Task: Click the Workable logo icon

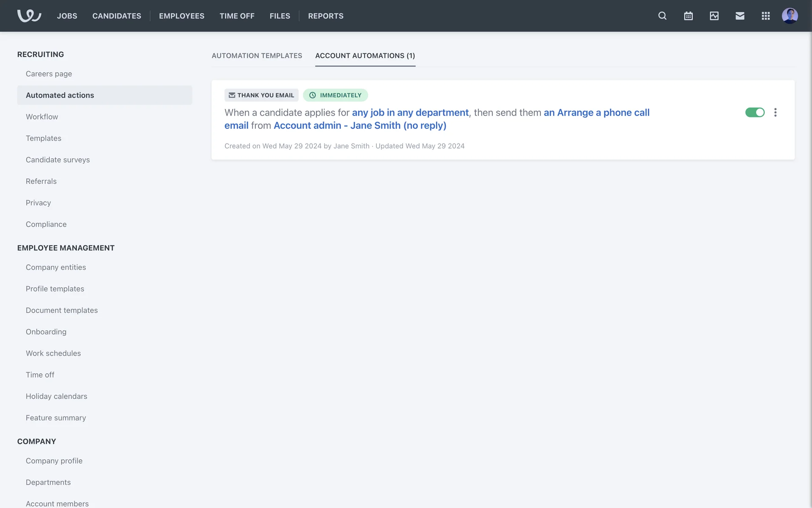Action: tap(29, 16)
